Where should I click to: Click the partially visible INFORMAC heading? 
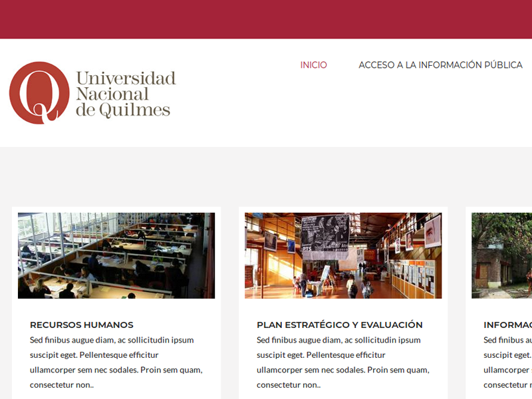click(507, 325)
